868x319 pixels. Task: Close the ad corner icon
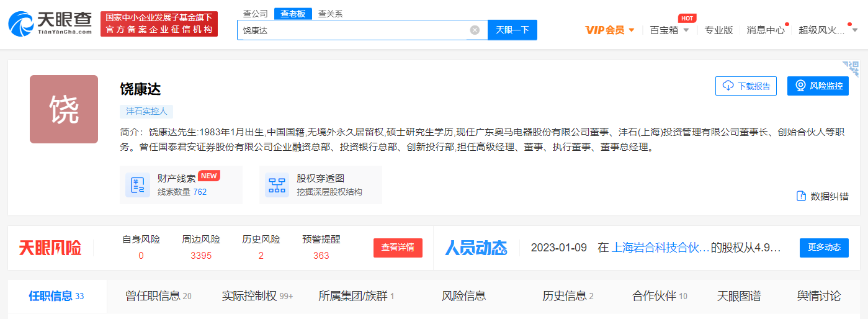(851, 68)
